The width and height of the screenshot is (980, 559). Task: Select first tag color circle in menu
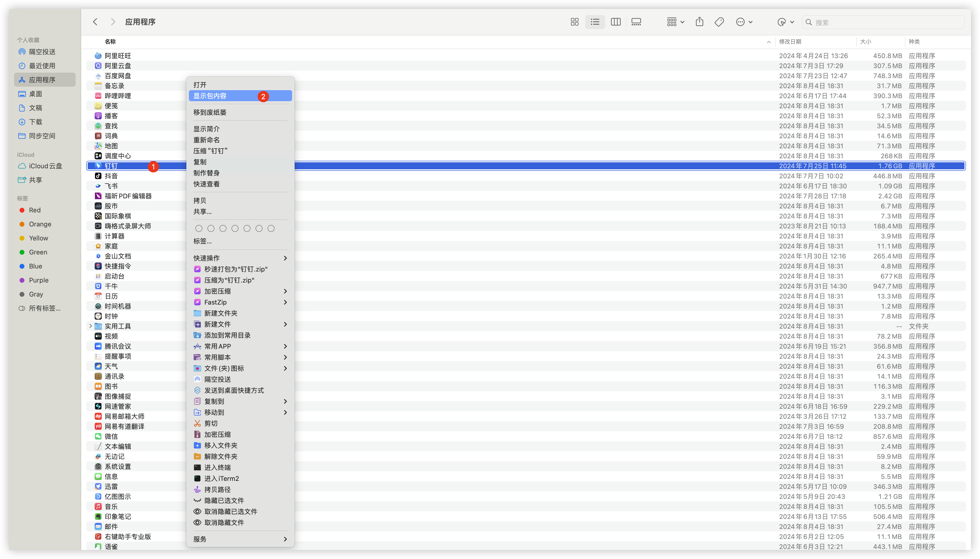tap(199, 228)
